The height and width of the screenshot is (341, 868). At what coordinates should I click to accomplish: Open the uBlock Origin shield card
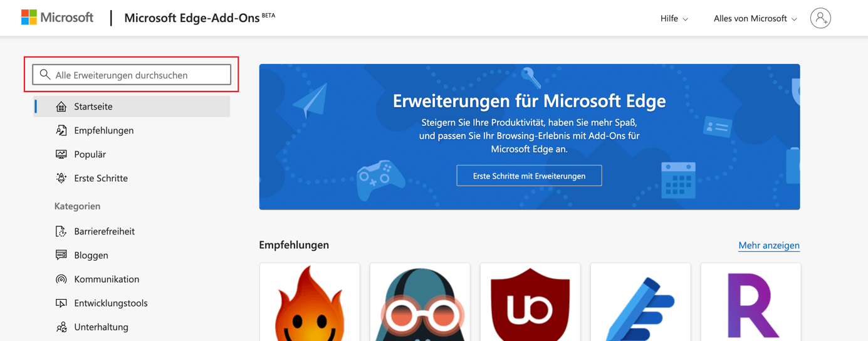point(530,302)
